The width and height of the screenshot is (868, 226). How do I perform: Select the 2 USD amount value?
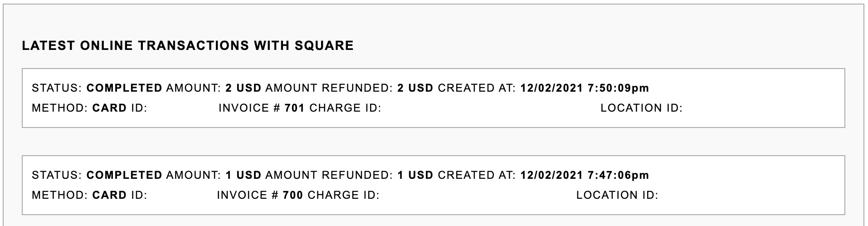[243, 88]
